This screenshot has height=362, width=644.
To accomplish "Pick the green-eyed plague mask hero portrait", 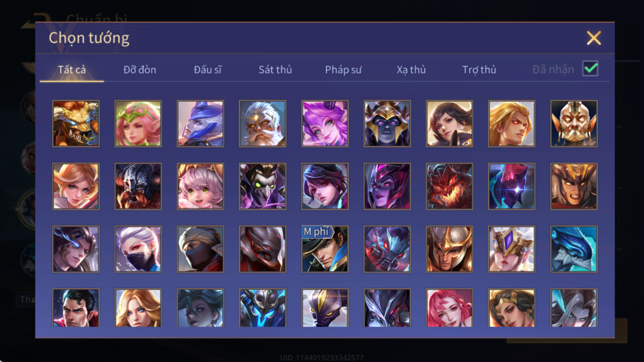I will 263,187.
